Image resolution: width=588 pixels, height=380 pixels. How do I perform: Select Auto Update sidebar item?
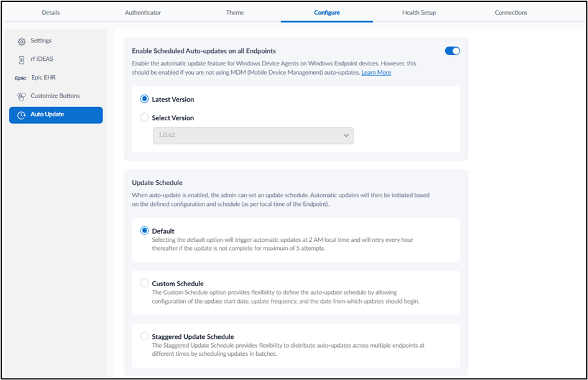point(56,115)
